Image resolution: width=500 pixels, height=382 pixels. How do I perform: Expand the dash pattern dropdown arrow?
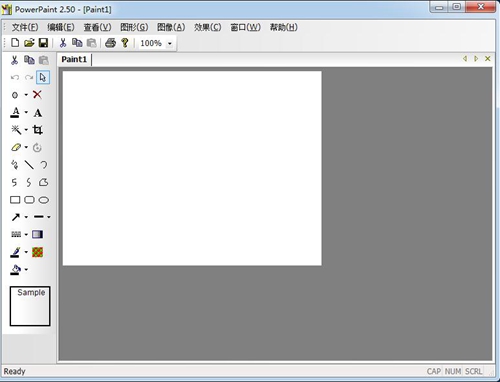click(26, 234)
